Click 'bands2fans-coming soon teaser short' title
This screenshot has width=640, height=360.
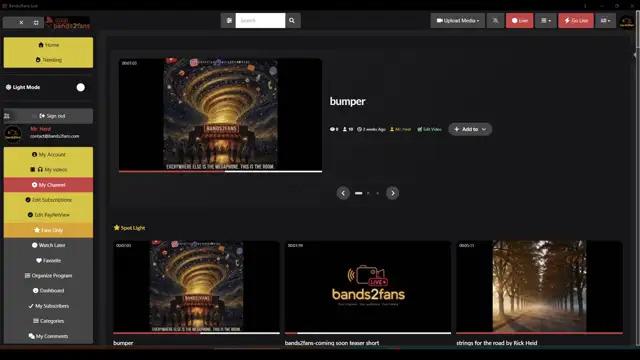pos(332,343)
